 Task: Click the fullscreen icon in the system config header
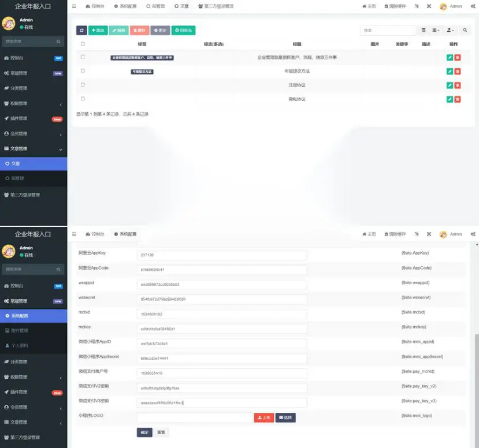tap(429, 234)
